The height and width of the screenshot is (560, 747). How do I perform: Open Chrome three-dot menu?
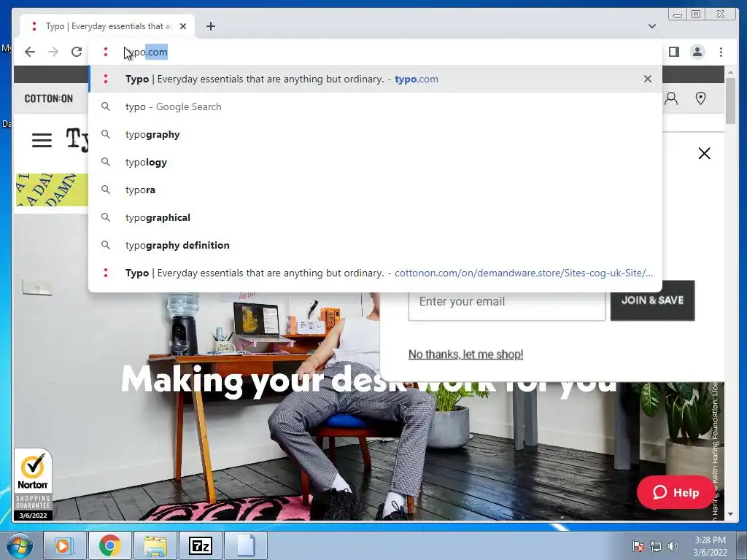pyautogui.click(x=721, y=52)
